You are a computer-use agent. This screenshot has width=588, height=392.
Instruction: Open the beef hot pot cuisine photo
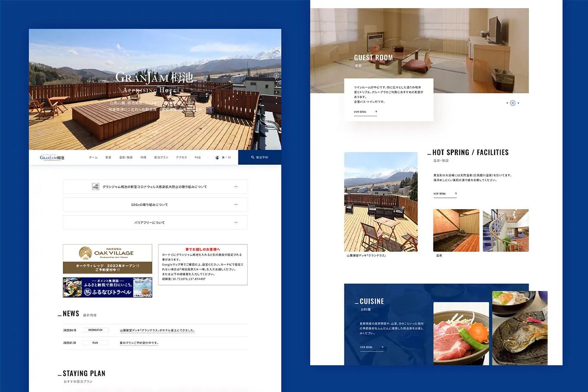click(461, 333)
